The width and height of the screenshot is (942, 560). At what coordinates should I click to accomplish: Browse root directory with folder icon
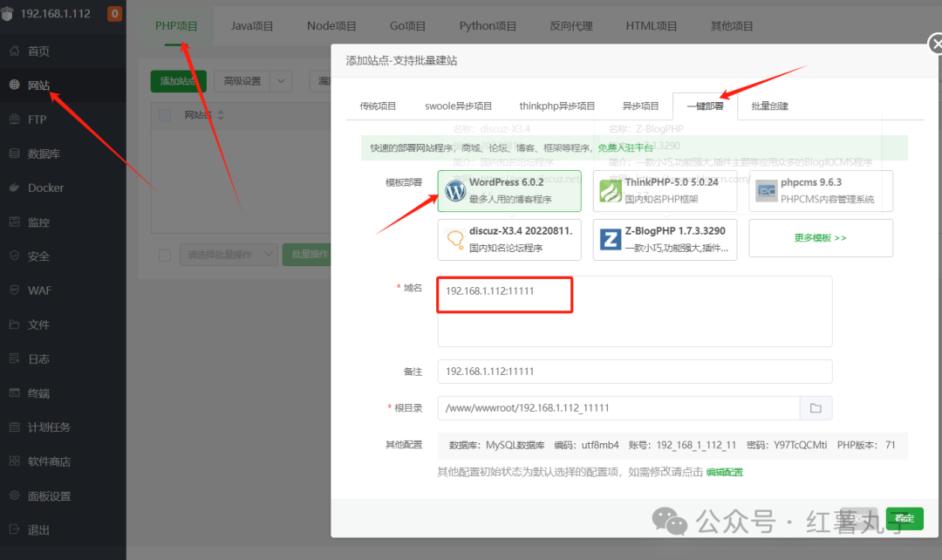click(816, 408)
